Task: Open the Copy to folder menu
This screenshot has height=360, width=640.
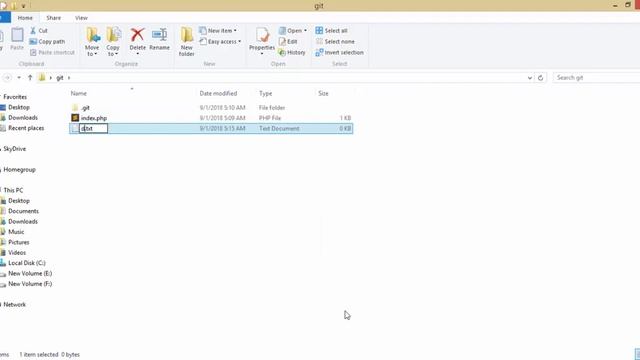Action: [113, 42]
